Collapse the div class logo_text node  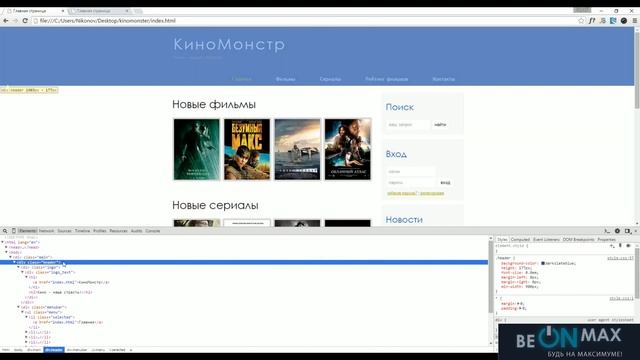coord(22,272)
